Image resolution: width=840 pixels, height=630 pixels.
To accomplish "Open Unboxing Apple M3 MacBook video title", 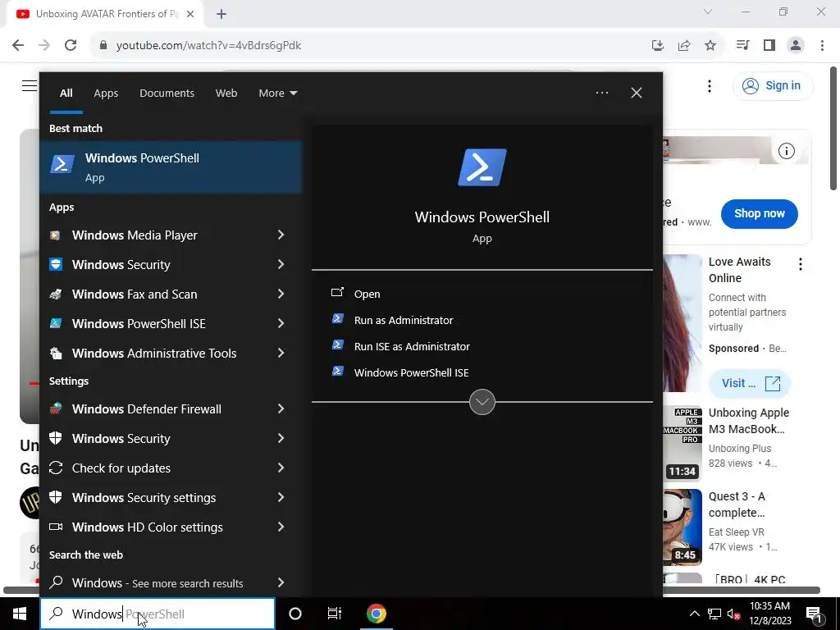I will coord(749,421).
